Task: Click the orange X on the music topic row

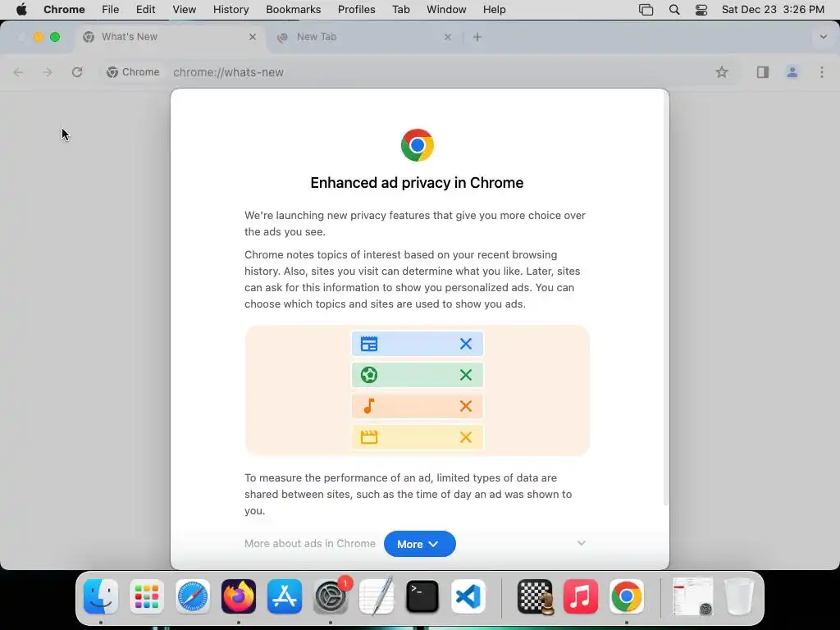Action: (466, 406)
